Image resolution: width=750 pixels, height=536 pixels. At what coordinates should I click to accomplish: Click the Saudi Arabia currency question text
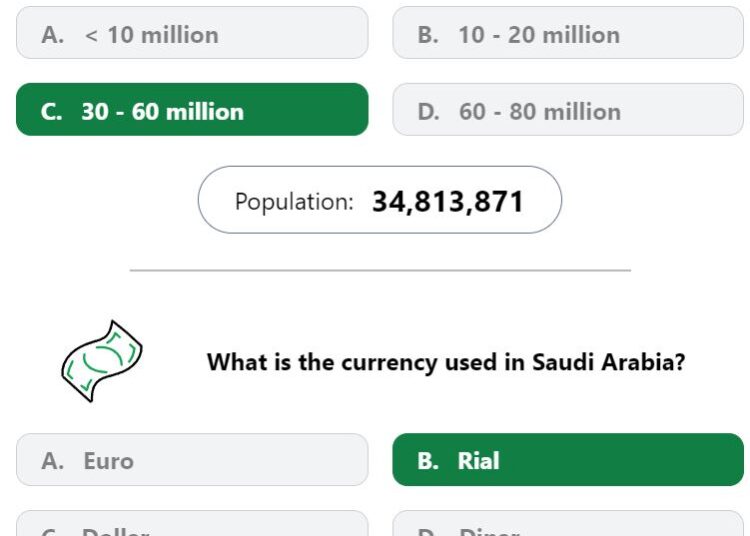[x=446, y=362]
